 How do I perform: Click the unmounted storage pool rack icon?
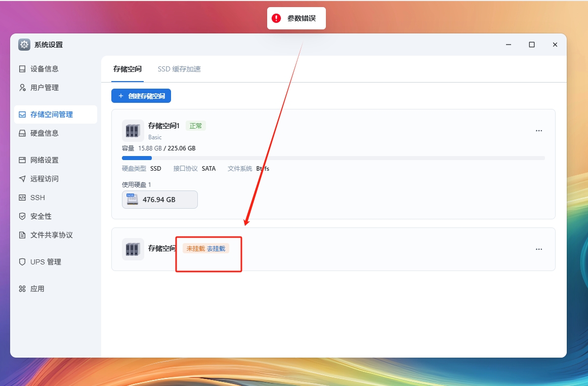click(x=133, y=249)
